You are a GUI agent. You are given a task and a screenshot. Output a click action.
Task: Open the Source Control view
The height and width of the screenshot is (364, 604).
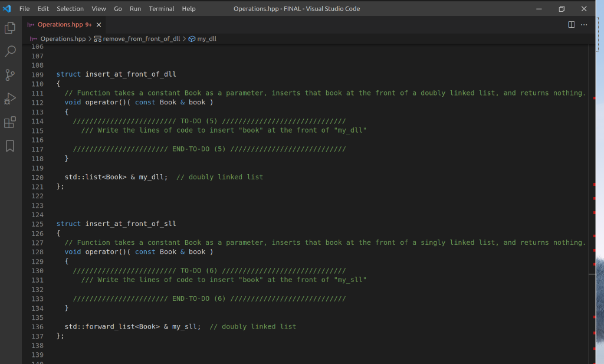[x=9, y=75]
